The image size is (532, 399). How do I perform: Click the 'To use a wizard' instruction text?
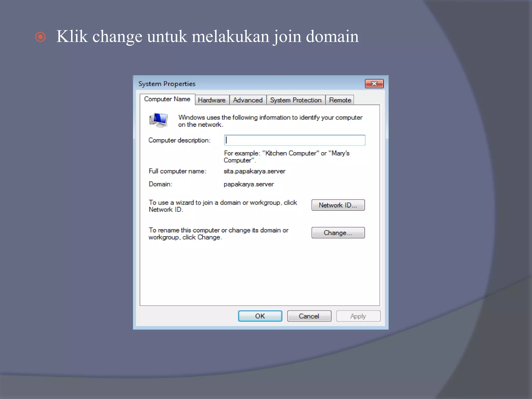[x=223, y=206]
